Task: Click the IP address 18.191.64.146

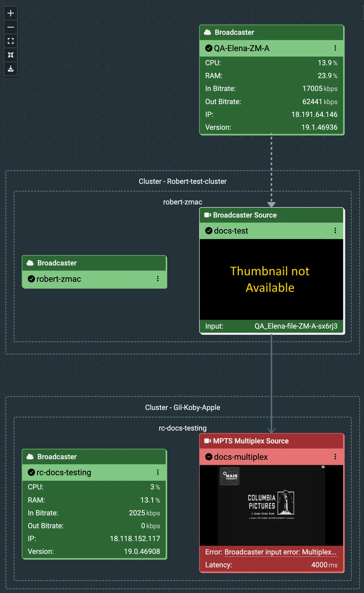Action: pos(314,115)
